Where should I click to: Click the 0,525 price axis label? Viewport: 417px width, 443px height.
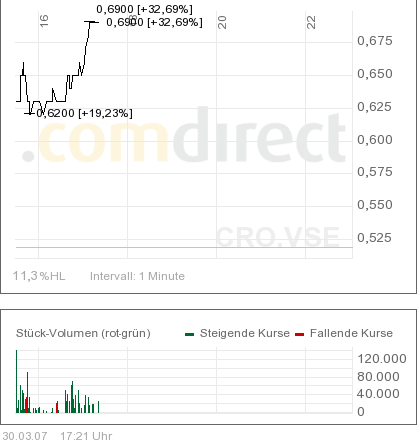point(374,238)
